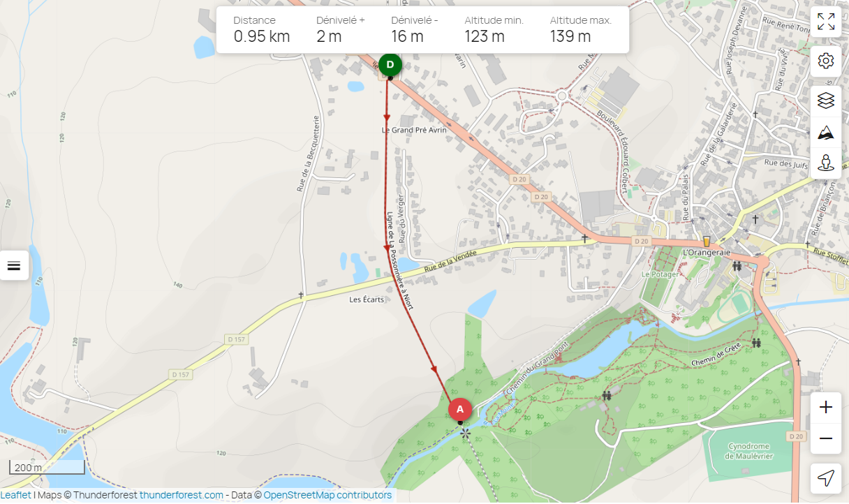Viewport: 849px width, 504px height.
Task: Locate my position with arrow icon
Action: point(826,478)
